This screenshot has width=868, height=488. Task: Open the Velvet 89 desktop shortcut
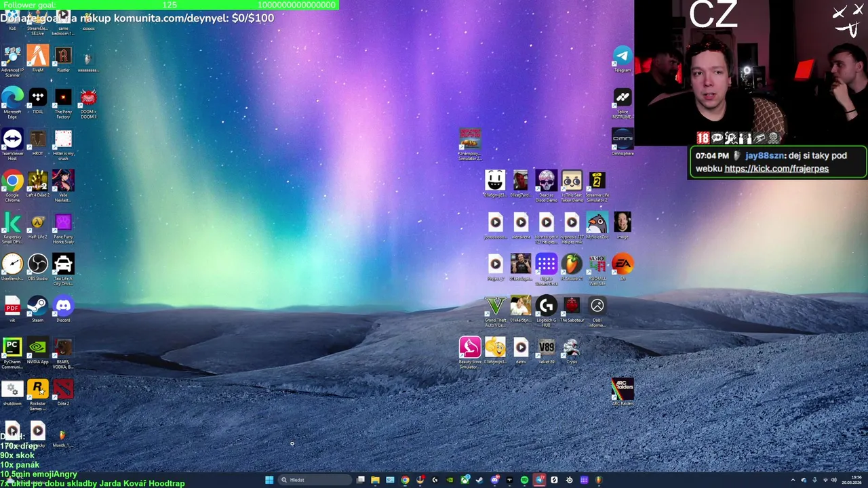coord(546,350)
